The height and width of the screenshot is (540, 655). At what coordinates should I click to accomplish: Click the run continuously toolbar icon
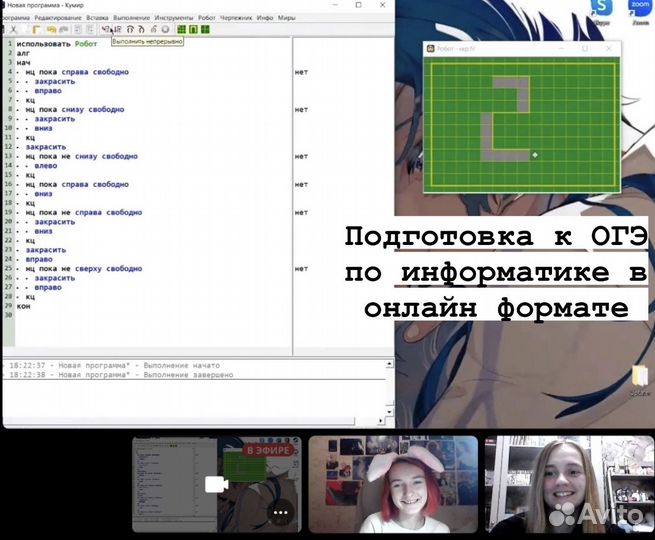(x=106, y=30)
